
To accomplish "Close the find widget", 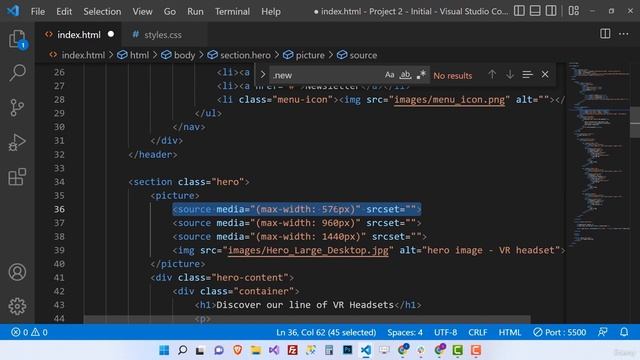I will 545,75.
